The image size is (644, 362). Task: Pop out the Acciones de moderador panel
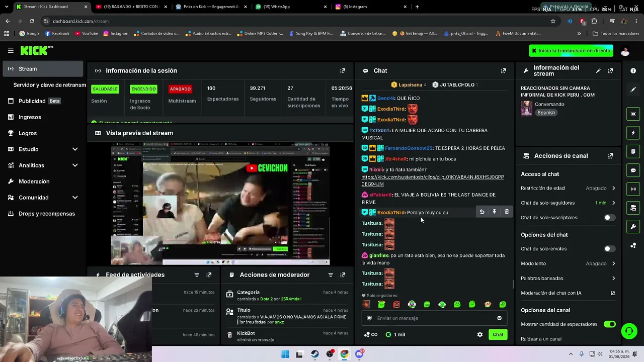[x=343, y=275]
